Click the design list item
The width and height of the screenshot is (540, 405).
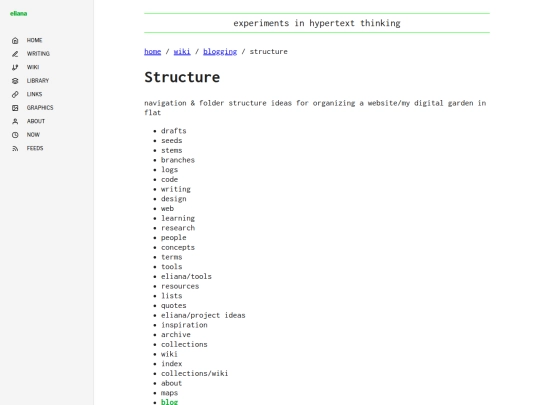[174, 199]
